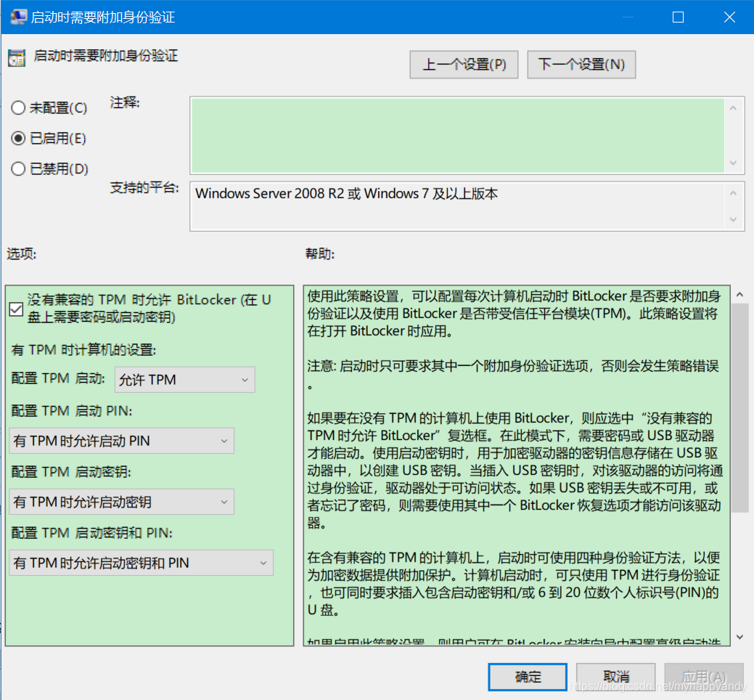Close the 启动时需要附加身份验证 dialog
Screen dimensions: 754x700
729,17
